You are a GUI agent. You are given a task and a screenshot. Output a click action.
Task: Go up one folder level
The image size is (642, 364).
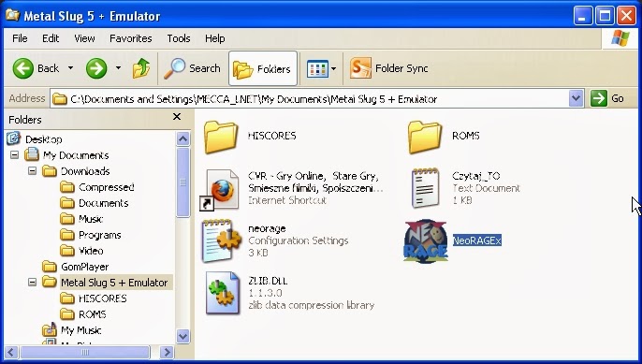click(141, 68)
